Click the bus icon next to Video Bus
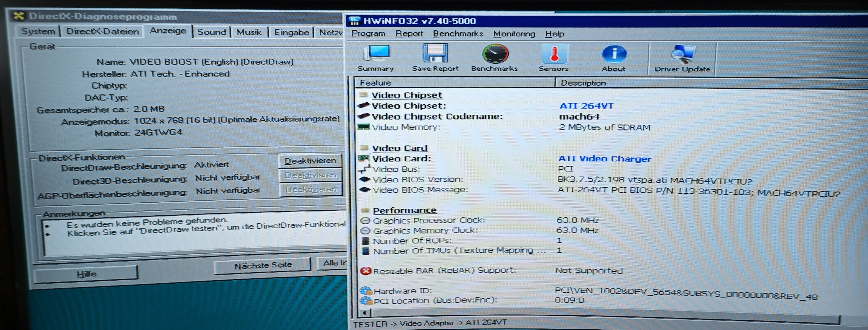Image resolution: width=868 pixels, height=330 pixels. 364,169
